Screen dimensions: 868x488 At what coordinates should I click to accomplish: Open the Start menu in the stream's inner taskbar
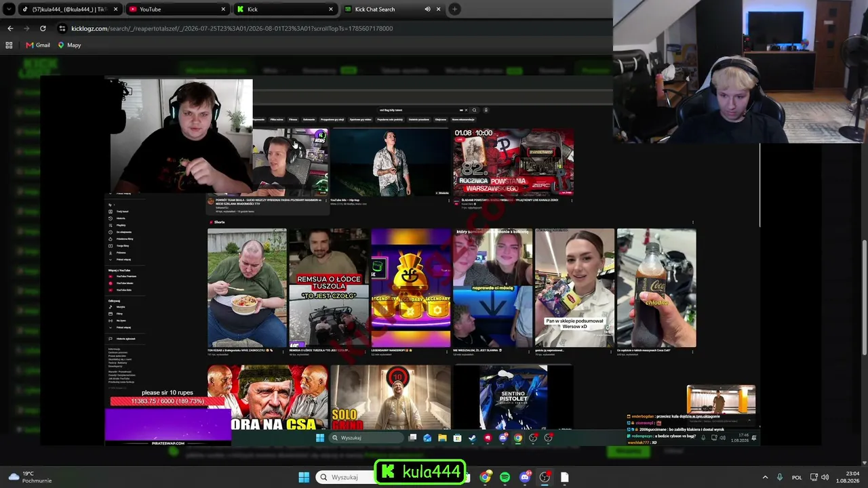[x=320, y=438]
